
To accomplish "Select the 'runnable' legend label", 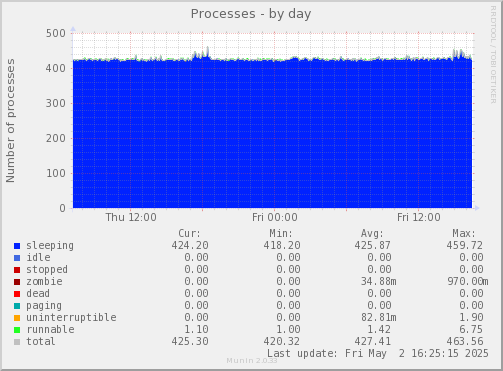I will (x=50, y=329).
